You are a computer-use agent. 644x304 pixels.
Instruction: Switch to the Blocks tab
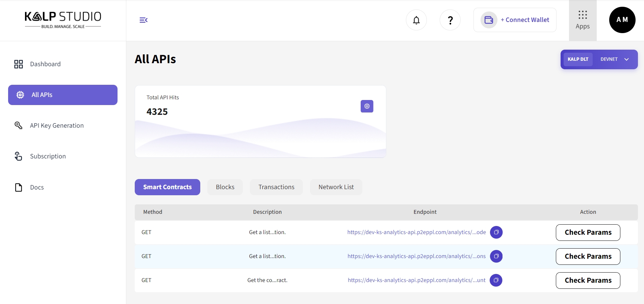[225, 187]
